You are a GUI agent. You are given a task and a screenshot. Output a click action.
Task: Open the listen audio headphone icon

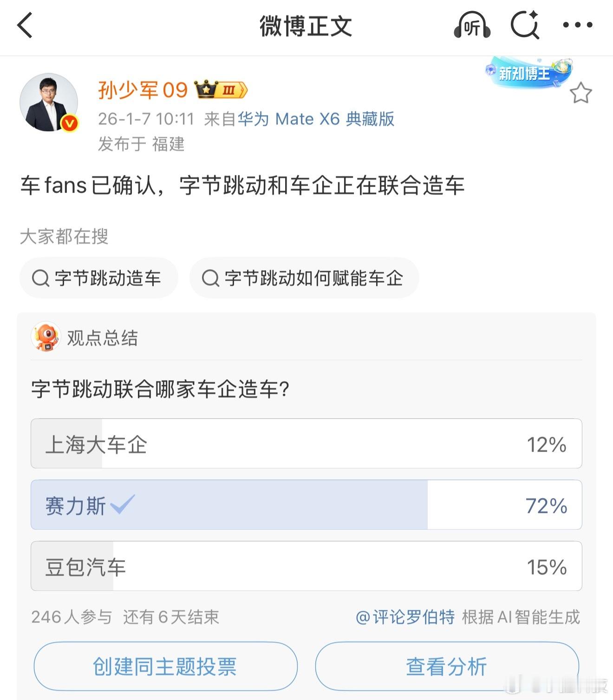[x=472, y=26]
